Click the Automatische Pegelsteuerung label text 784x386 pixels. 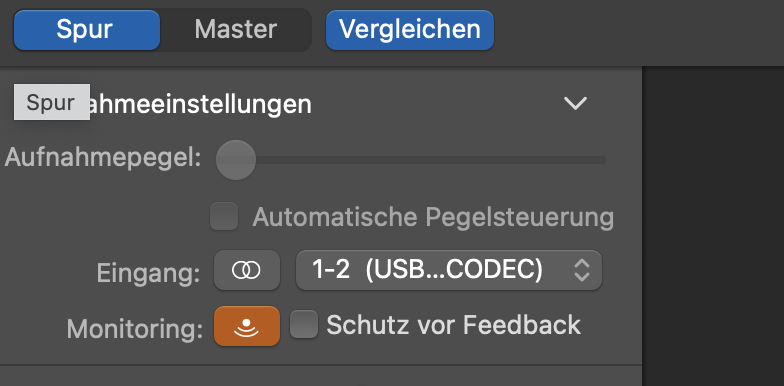433,217
